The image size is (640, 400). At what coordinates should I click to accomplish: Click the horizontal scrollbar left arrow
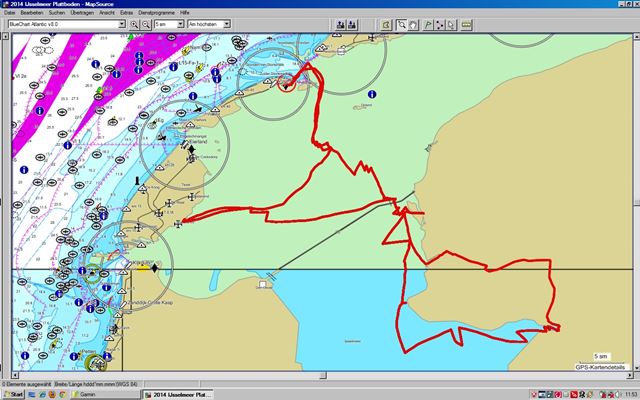(x=15, y=375)
